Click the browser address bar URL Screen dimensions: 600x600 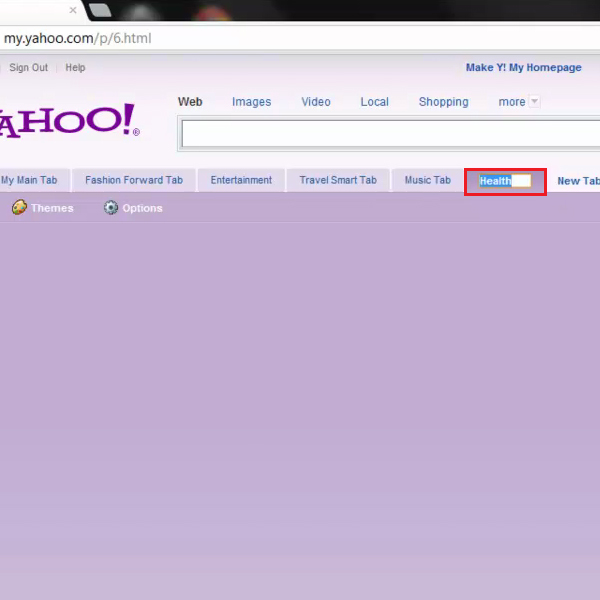click(78, 38)
